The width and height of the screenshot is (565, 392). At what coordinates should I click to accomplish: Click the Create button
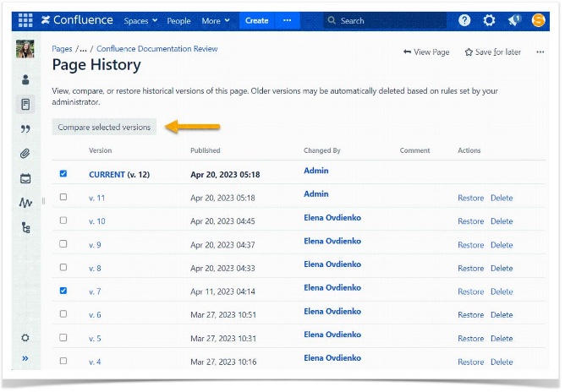coord(257,20)
